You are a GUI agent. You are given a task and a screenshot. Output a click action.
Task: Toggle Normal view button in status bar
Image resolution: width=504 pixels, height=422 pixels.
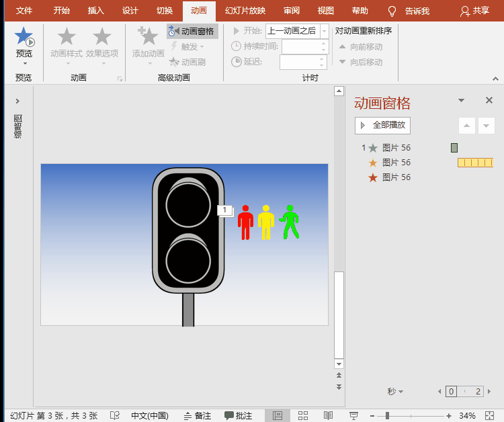(278, 416)
